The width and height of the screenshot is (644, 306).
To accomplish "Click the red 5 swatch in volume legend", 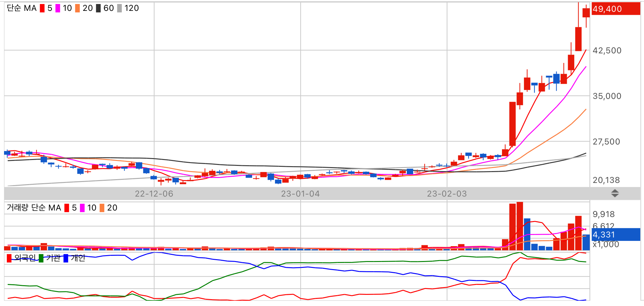I will 67,208.
